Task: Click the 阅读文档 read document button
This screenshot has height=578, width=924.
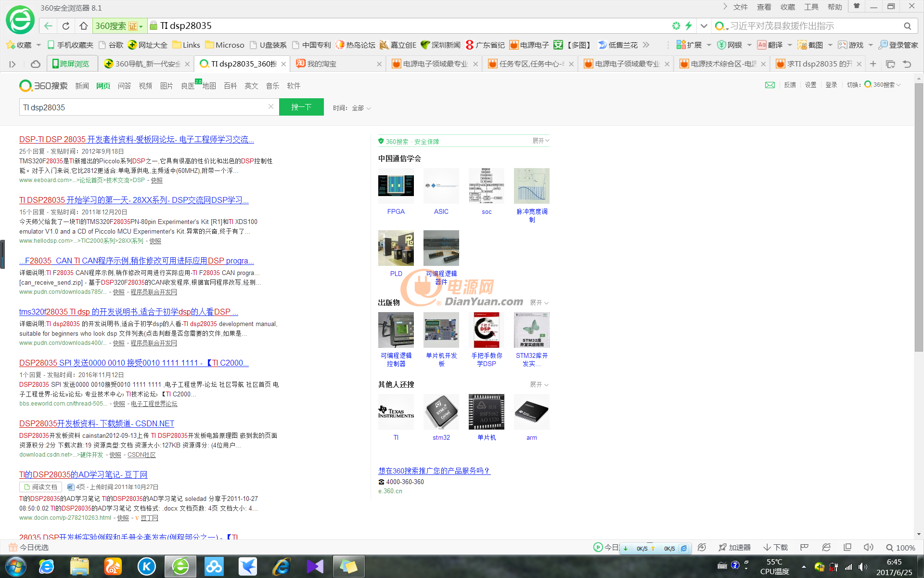Action: [x=40, y=487]
